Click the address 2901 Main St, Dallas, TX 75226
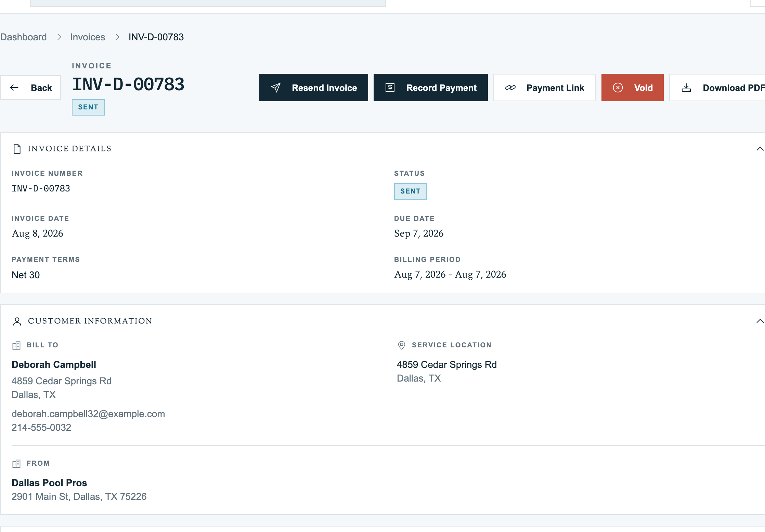 point(79,496)
